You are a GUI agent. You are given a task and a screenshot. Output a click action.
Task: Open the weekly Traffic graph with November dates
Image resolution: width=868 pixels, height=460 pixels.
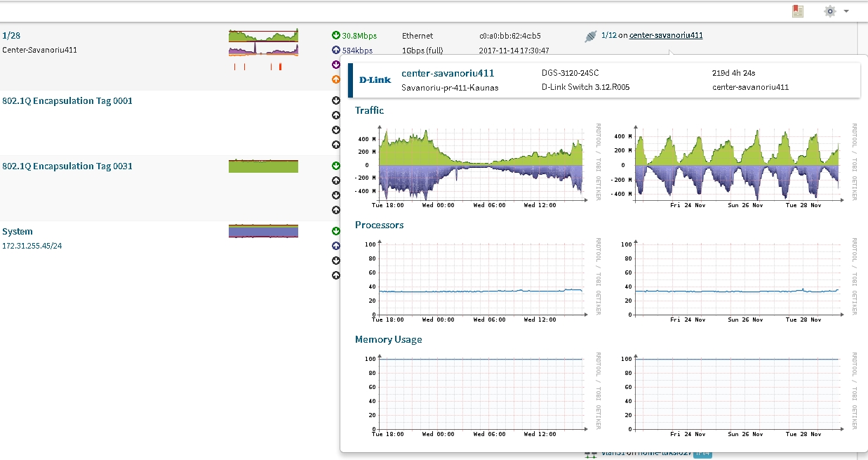(736, 166)
